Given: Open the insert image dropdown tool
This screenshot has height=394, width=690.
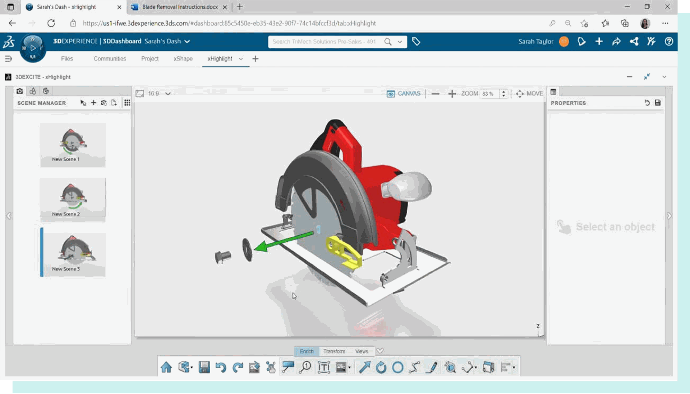Looking at the screenshot, I should 343,367.
